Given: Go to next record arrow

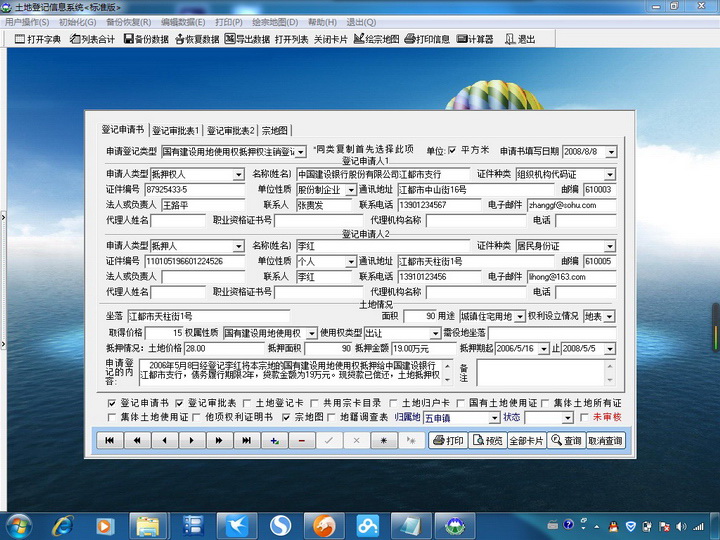Looking at the screenshot, I should click(191, 441).
